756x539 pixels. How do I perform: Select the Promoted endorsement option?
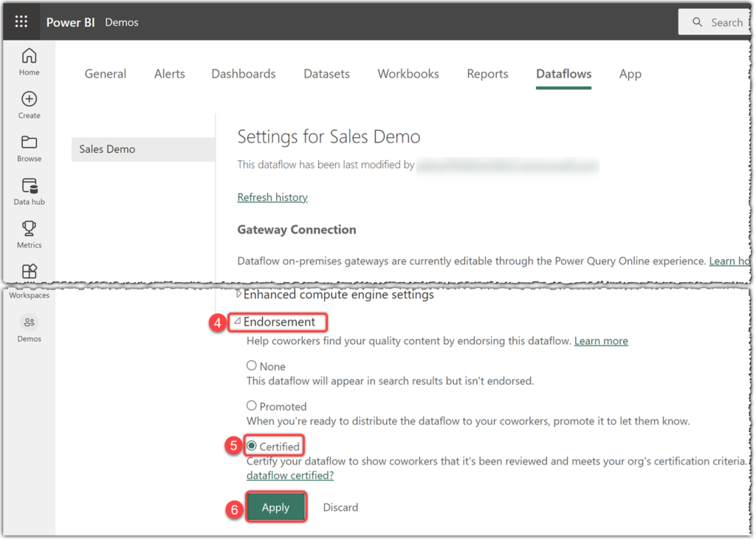tap(252, 406)
